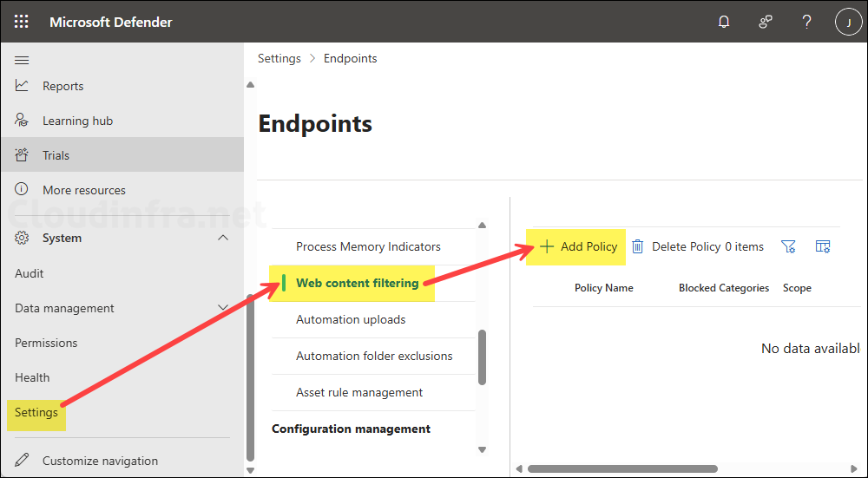Expand the Data management submenu

223,308
